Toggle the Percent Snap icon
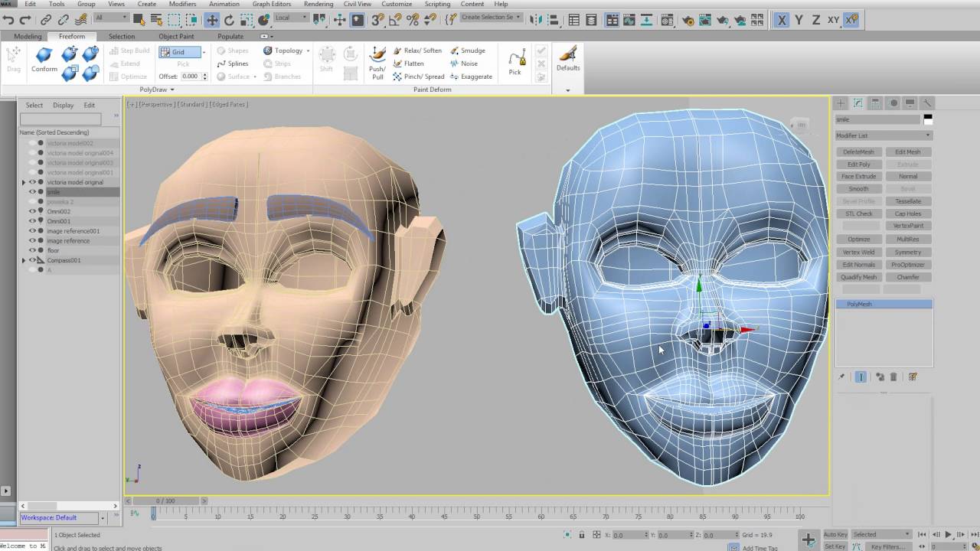The width and height of the screenshot is (980, 551). click(x=413, y=20)
